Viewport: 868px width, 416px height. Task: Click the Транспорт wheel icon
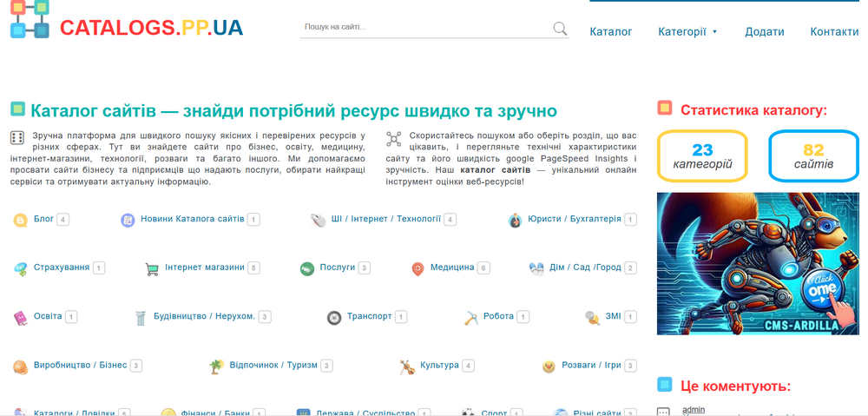click(334, 317)
